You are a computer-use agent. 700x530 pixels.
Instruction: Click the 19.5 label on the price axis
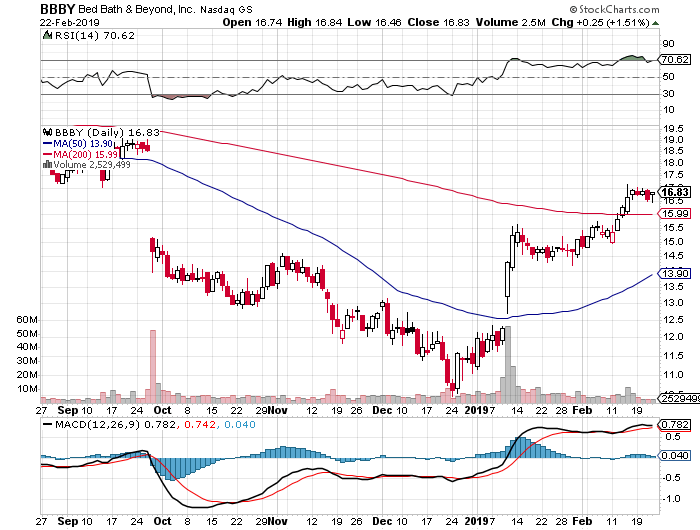672,129
